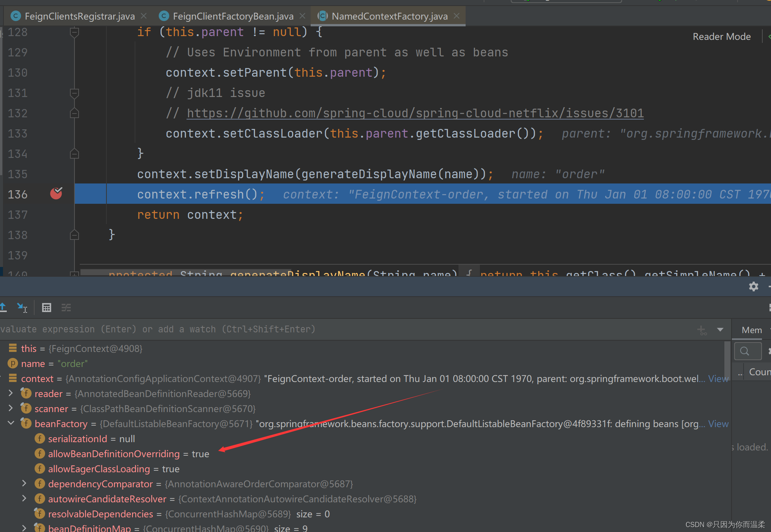The image size is (771, 532).
Task: Close the FeignClientFactoryBean.java tab
Action: point(302,16)
